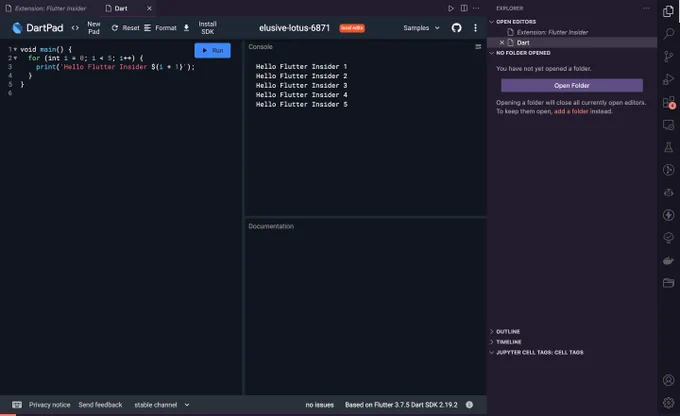Click the print statement on line 3
The image size is (680, 416).
pyautogui.click(x=115, y=67)
